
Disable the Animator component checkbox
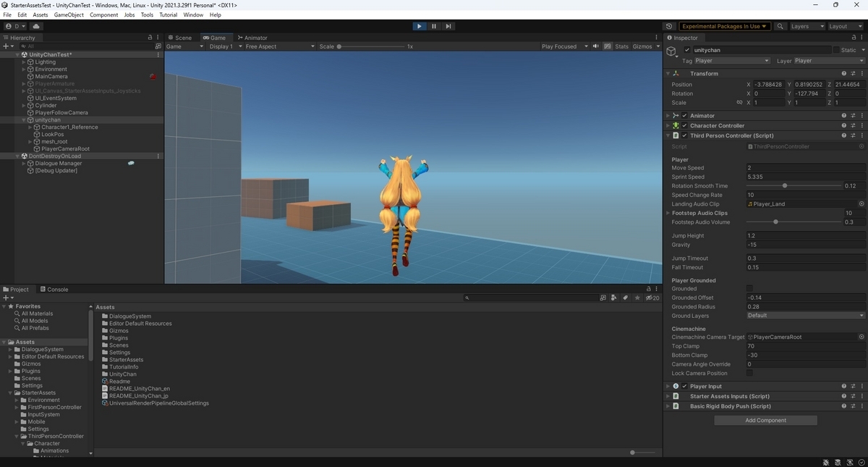[x=685, y=116]
